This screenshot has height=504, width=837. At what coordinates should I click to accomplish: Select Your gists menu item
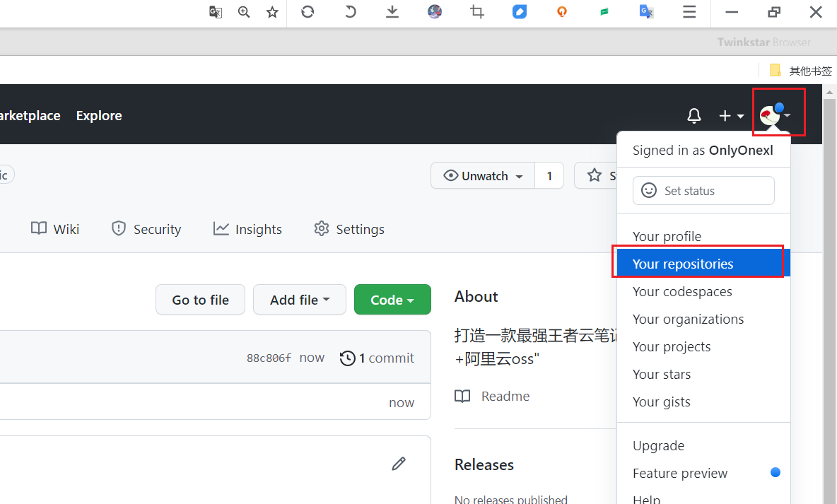pos(703,402)
